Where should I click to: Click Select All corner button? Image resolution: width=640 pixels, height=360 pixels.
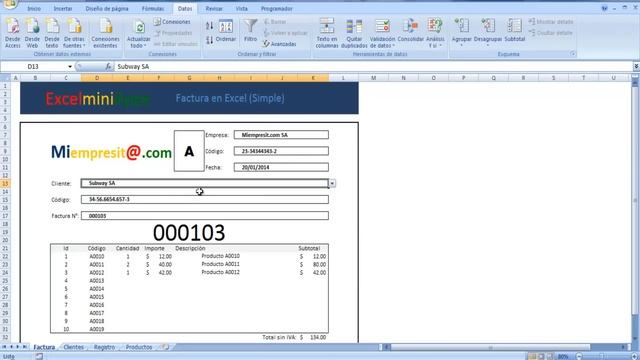pyautogui.click(x=5, y=78)
